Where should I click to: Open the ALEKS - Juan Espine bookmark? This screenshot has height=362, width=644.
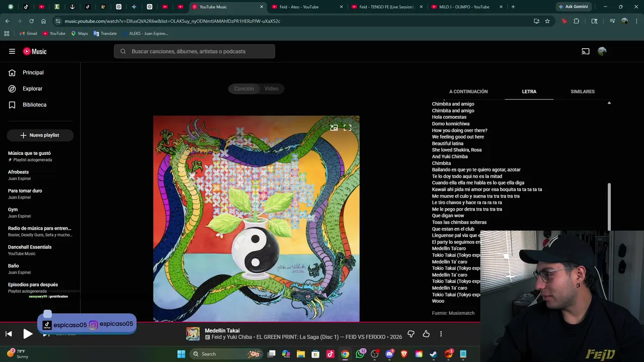point(144,33)
